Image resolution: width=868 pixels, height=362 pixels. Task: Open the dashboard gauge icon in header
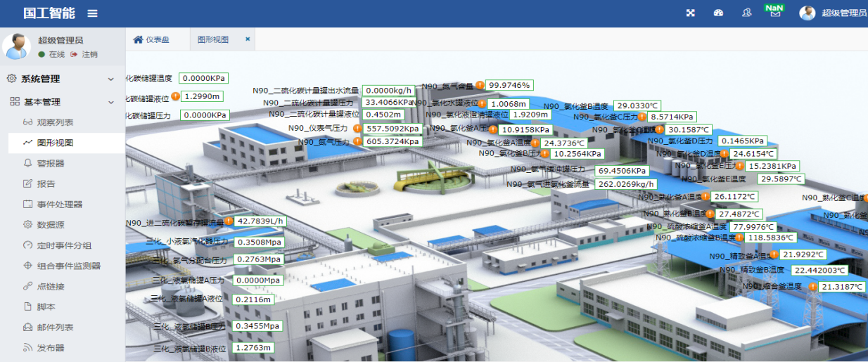coord(718,13)
